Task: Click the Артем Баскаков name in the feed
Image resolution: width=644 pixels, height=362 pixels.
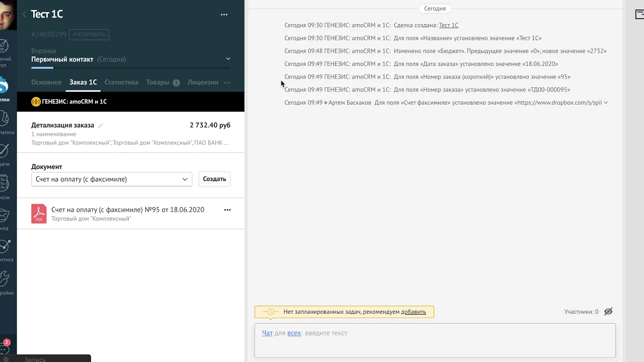Action: coord(350,103)
